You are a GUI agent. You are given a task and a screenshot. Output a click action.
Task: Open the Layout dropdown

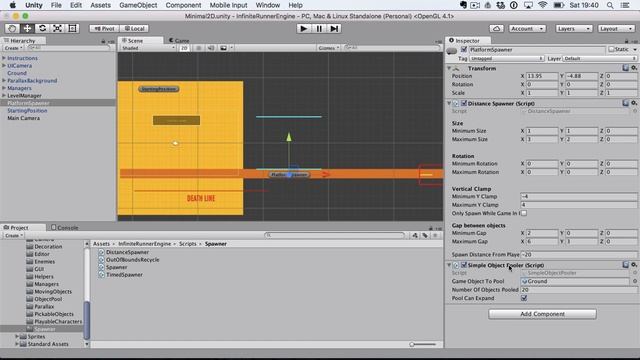click(x=616, y=29)
